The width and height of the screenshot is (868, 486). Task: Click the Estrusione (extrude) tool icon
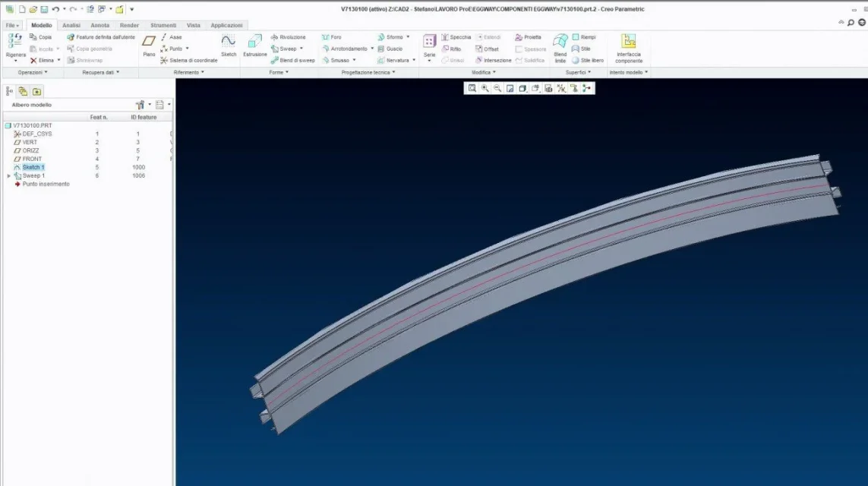(x=254, y=43)
